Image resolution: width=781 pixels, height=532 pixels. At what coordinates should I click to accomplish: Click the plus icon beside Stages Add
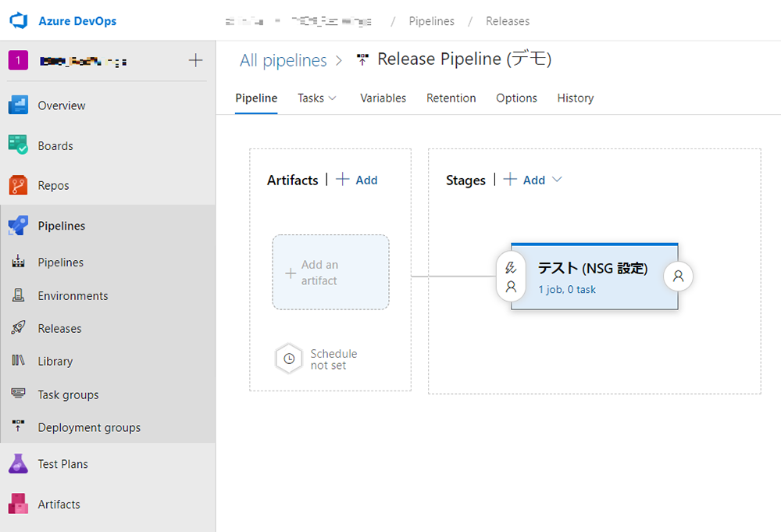[x=510, y=180]
